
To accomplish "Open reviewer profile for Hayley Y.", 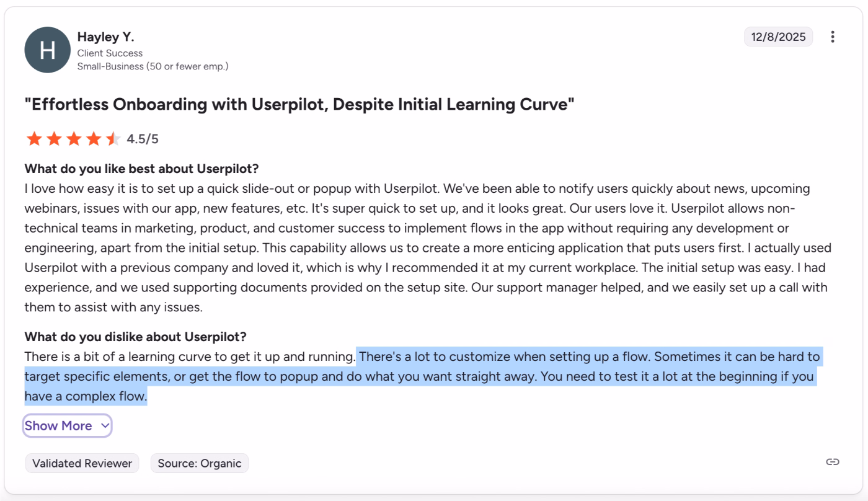I will pyautogui.click(x=105, y=37).
